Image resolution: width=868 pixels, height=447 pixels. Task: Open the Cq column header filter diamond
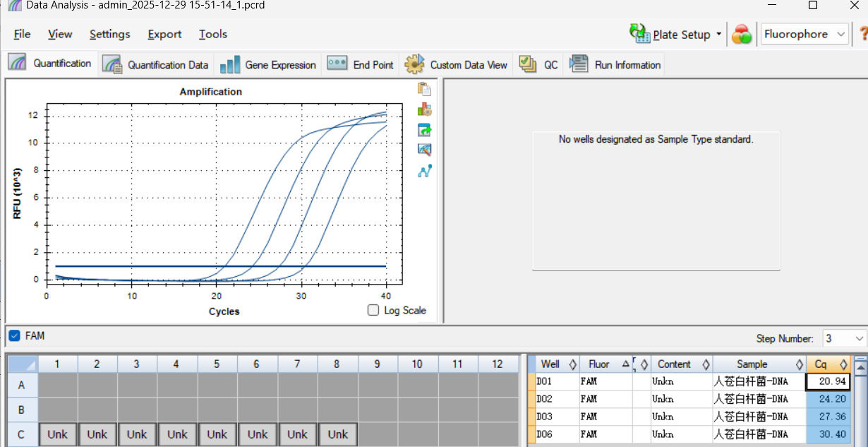(x=843, y=364)
